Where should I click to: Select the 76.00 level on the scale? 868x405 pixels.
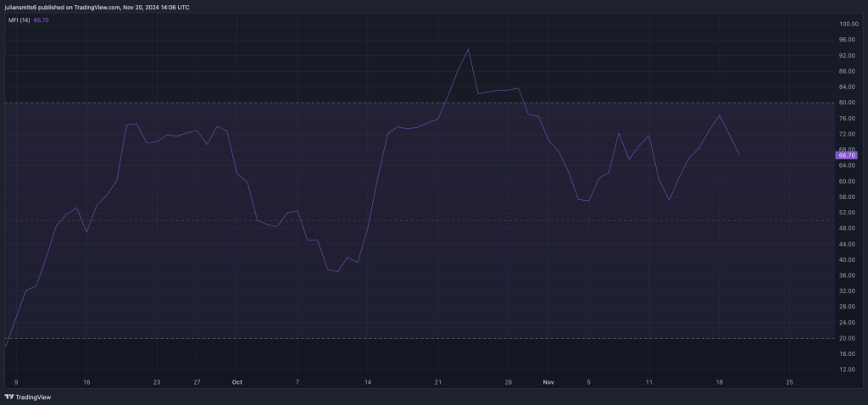point(849,119)
